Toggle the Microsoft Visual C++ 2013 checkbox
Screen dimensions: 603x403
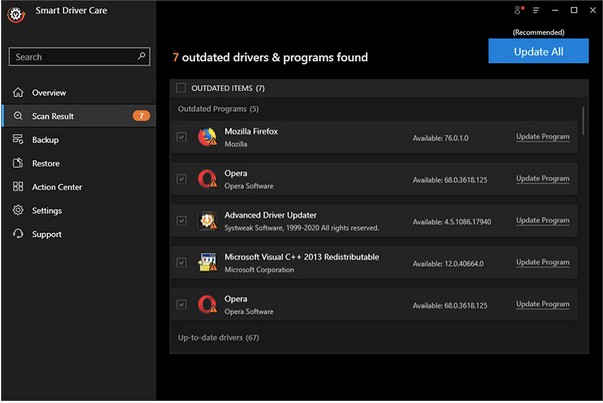tap(181, 263)
